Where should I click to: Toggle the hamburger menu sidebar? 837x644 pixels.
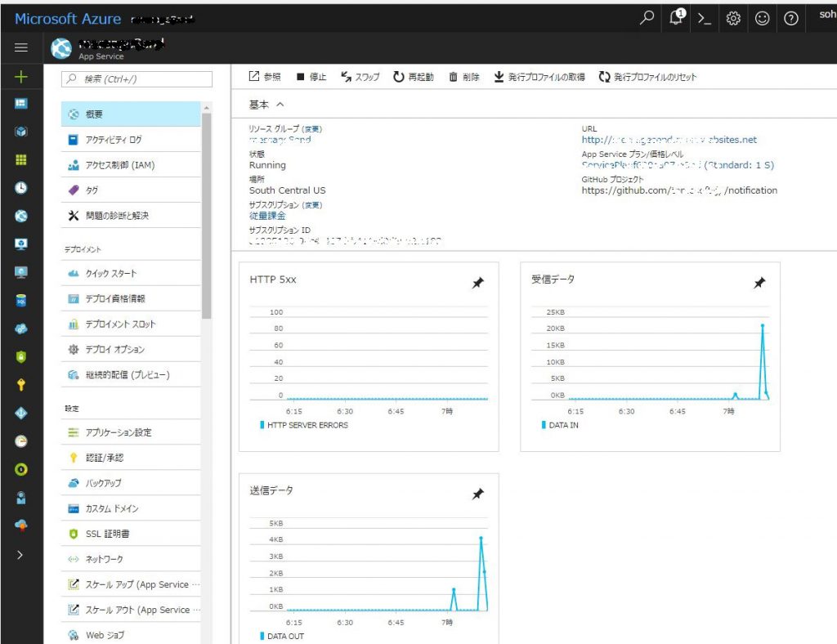pyautogui.click(x=21, y=46)
